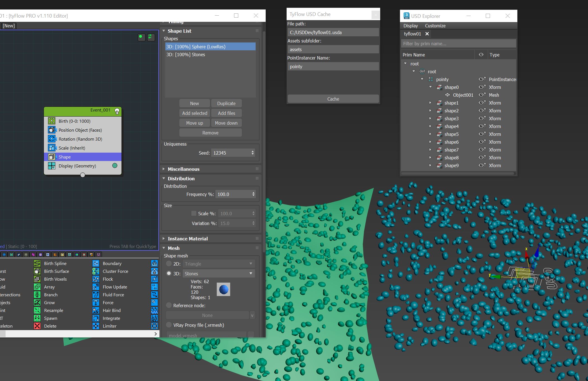Open the Customize menu in USD Explorer
This screenshot has width=588, height=381.
coord(435,26)
